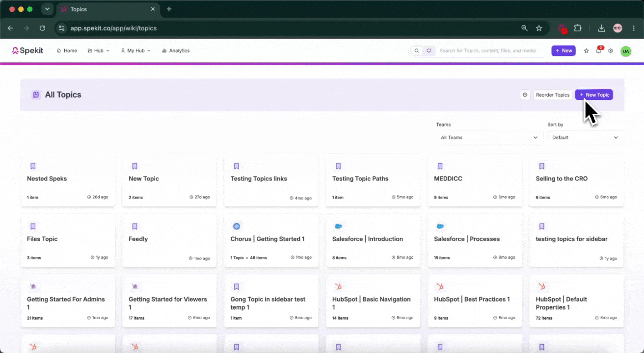644x353 pixels.
Task: Open the notifications bell icon
Action: coord(598,50)
